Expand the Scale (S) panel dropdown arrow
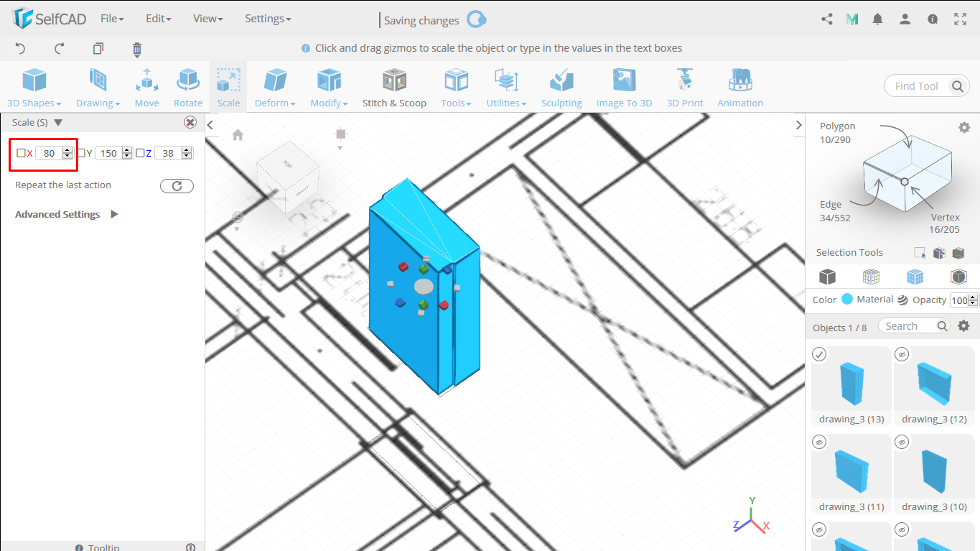Viewport: 980px width, 551px height. (58, 123)
